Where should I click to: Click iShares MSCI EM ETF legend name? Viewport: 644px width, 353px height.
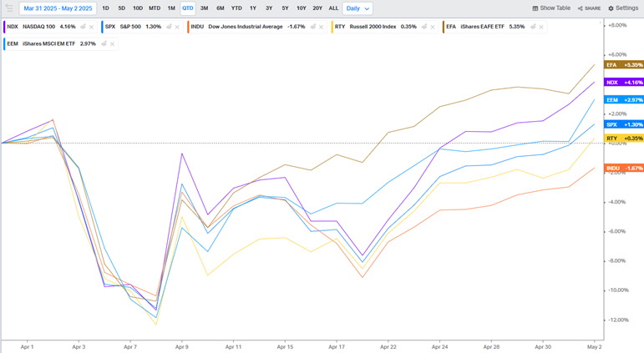[x=49, y=43]
